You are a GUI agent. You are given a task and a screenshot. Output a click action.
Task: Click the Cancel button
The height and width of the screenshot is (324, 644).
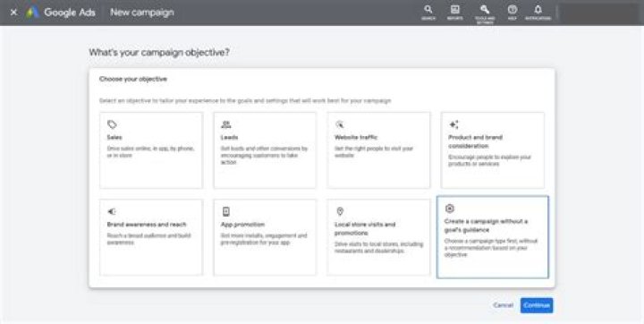[503, 305]
